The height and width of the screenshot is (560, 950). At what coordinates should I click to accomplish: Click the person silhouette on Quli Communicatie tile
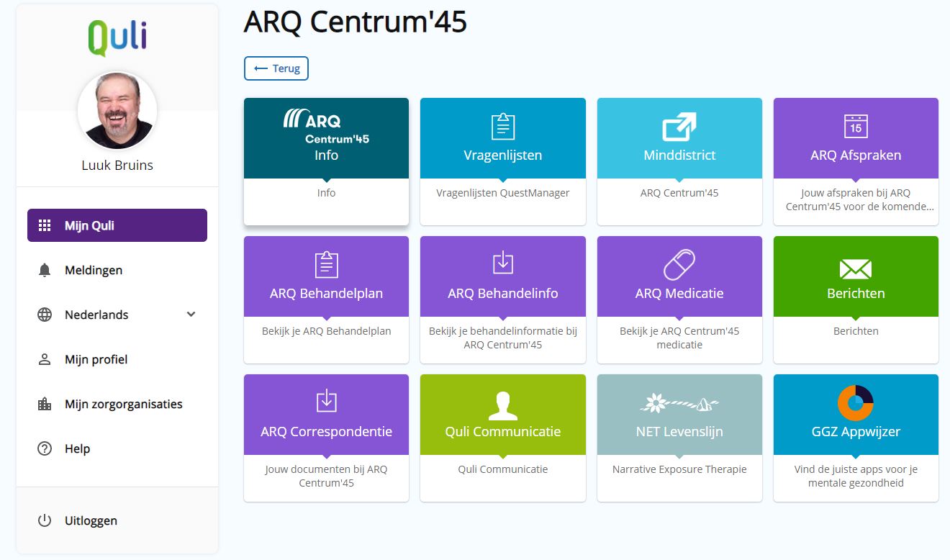(503, 405)
